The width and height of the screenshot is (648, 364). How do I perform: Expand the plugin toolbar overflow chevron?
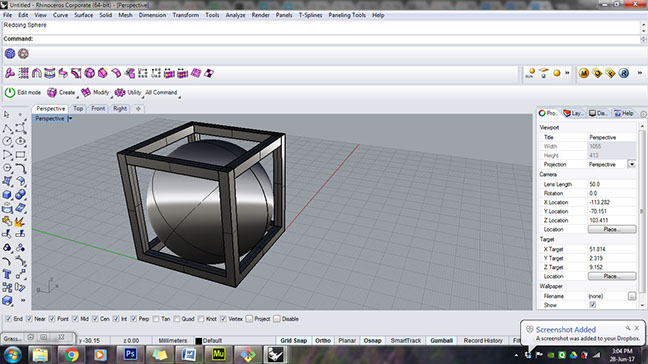point(640,73)
